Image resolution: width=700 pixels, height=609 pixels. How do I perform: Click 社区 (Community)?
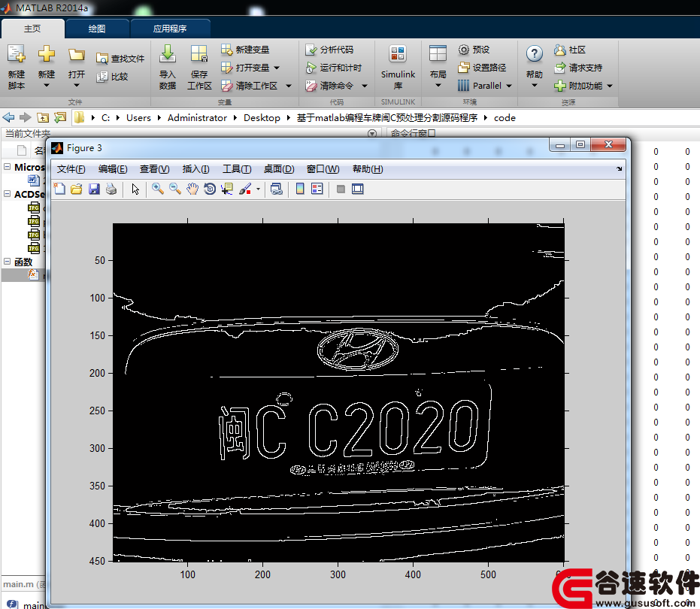click(570, 50)
